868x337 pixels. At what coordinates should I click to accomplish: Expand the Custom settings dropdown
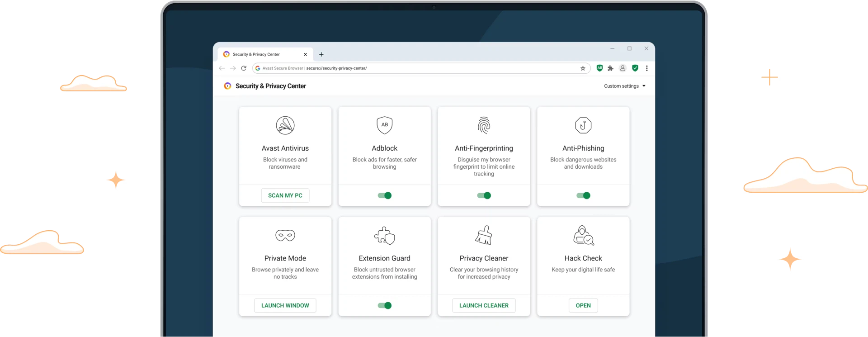point(625,86)
